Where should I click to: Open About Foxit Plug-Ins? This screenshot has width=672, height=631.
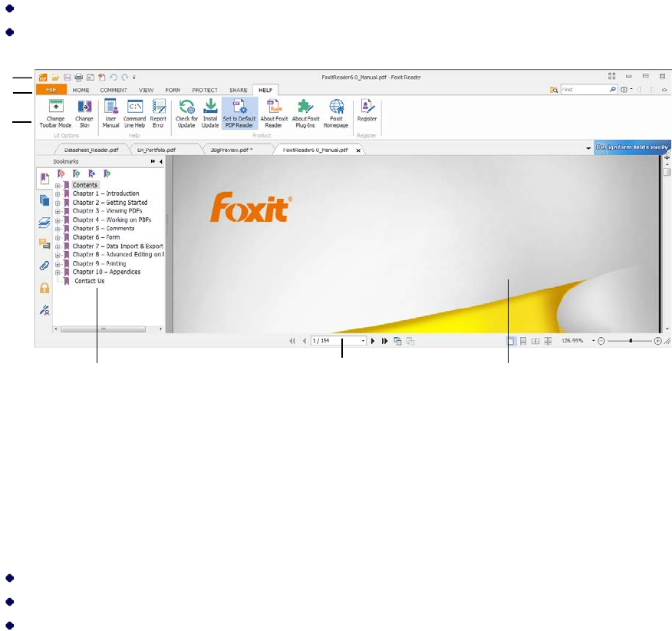tap(305, 114)
